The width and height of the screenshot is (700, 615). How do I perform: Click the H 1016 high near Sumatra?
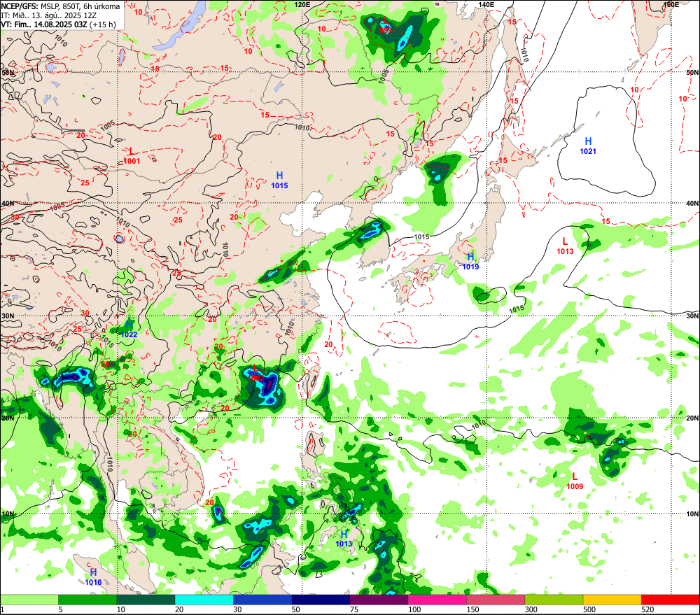(x=93, y=577)
